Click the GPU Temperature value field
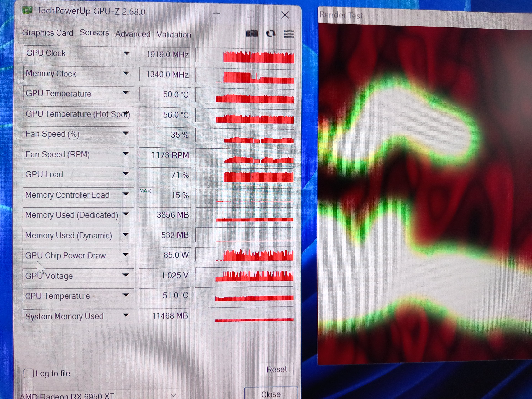 165,94
